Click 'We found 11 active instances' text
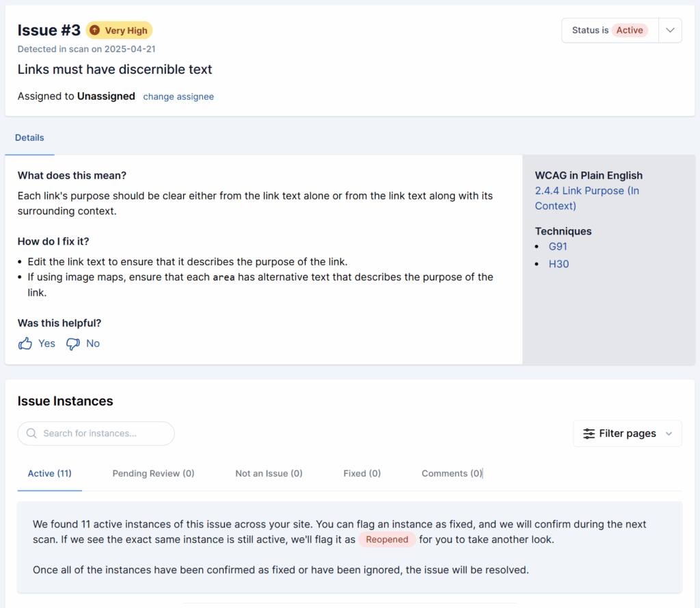The width and height of the screenshot is (700, 608). (x=339, y=531)
